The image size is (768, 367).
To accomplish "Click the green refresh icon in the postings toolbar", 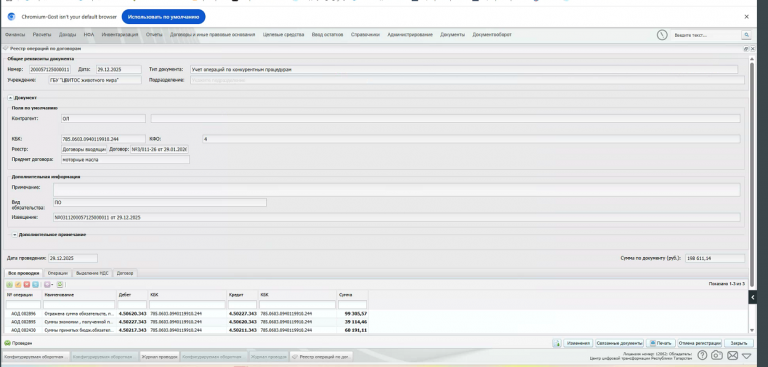I will [60, 284].
